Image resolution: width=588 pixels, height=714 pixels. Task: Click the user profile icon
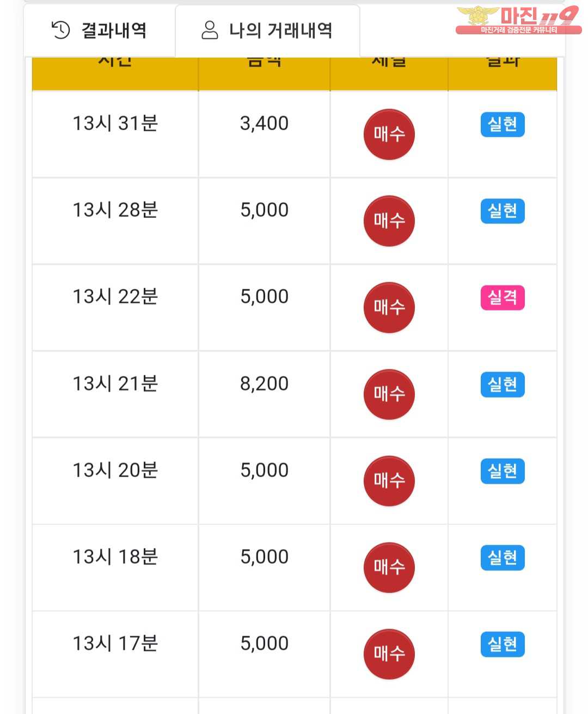[210, 30]
